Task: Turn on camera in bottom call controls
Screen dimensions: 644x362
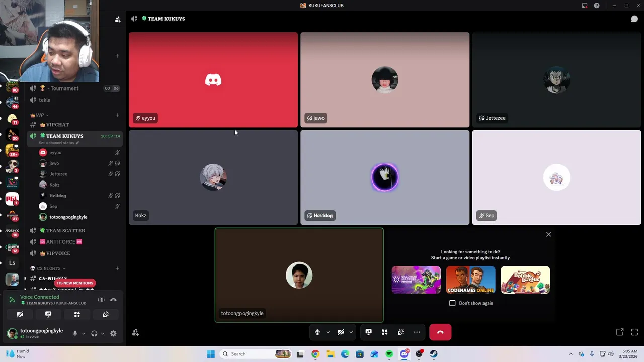Action: pyautogui.click(x=341, y=332)
